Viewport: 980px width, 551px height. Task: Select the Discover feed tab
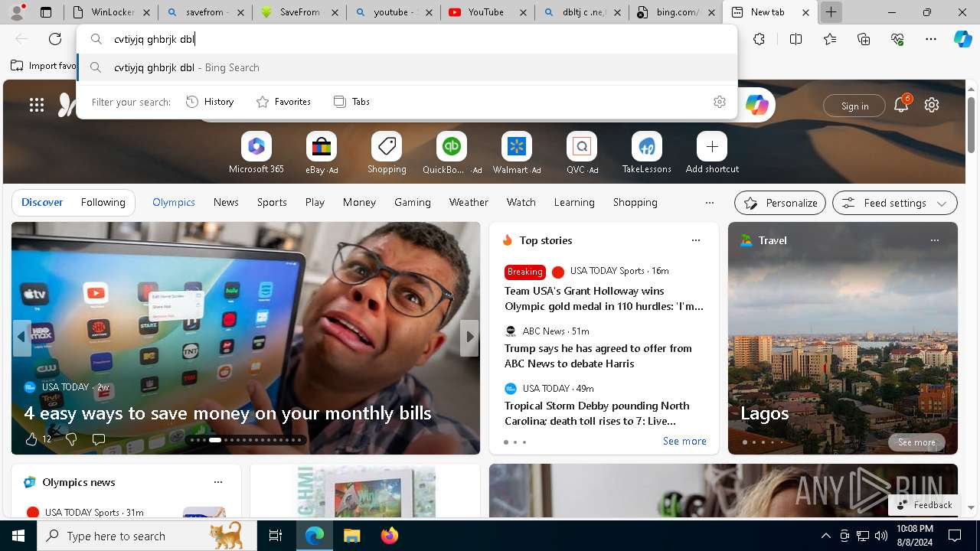pyautogui.click(x=42, y=203)
